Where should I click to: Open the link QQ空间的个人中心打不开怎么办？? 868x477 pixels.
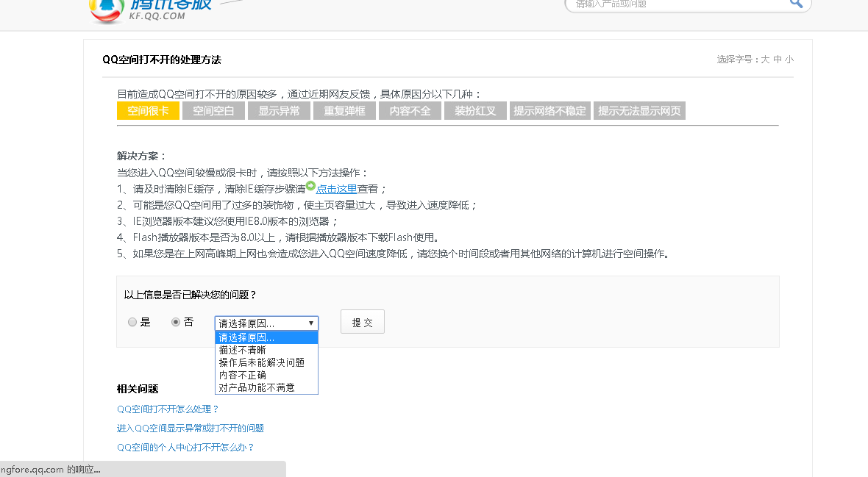pyautogui.click(x=185, y=447)
